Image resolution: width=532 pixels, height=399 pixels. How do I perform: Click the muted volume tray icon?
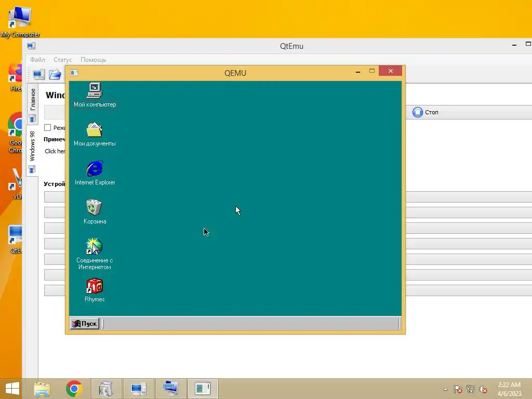tap(483, 389)
